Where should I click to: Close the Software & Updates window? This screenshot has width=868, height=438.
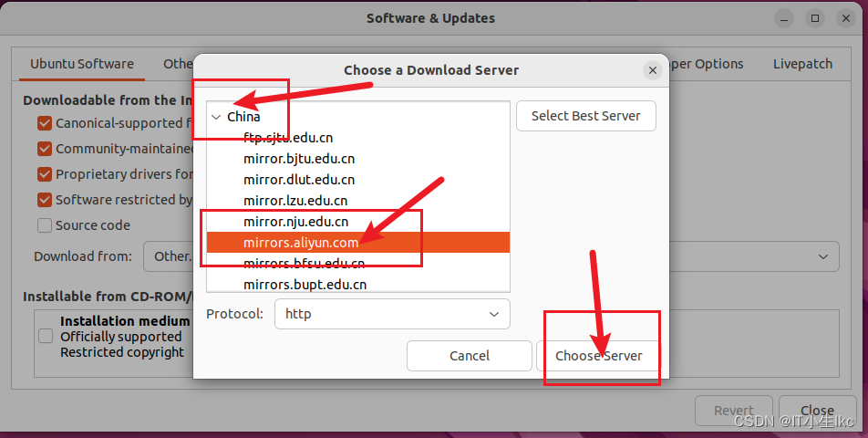tap(846, 18)
